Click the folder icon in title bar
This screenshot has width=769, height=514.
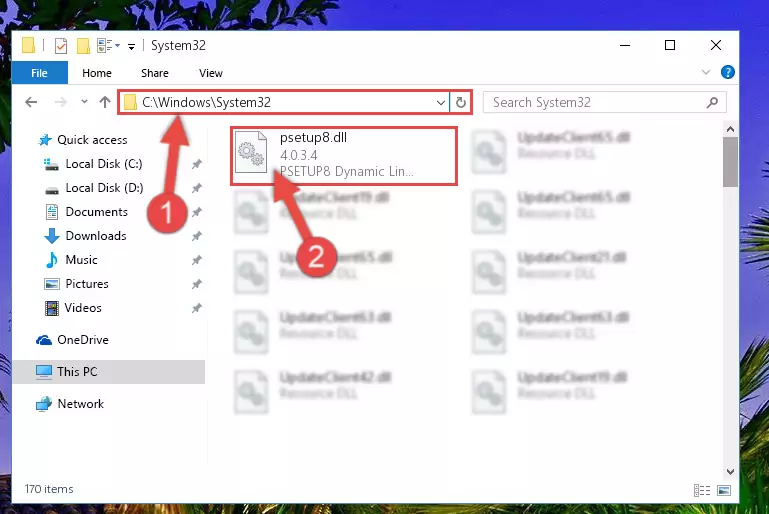28,45
